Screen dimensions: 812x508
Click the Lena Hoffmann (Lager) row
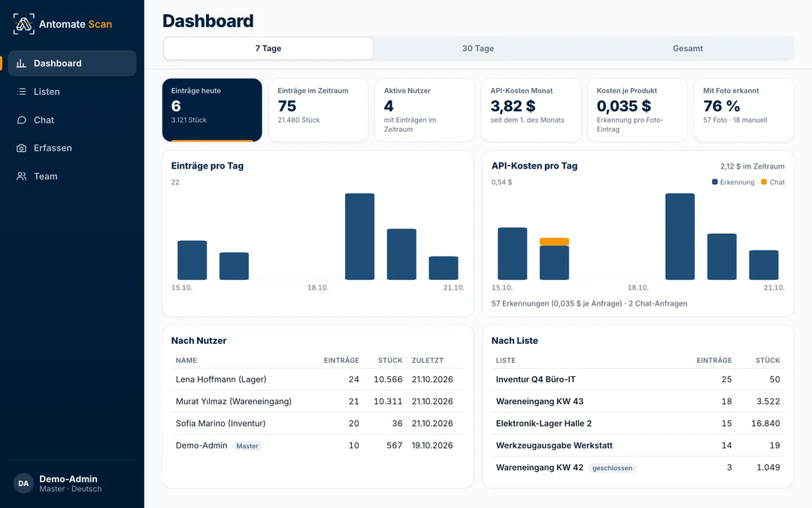pyautogui.click(x=317, y=379)
